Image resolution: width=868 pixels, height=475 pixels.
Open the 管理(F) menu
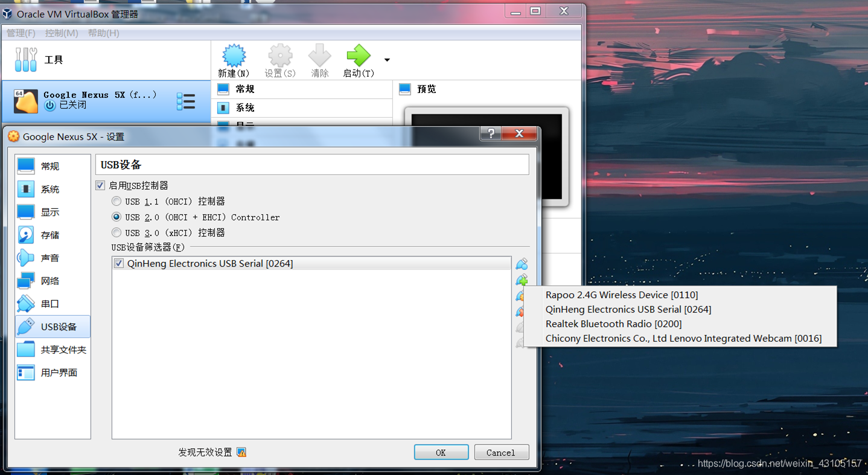(x=21, y=33)
